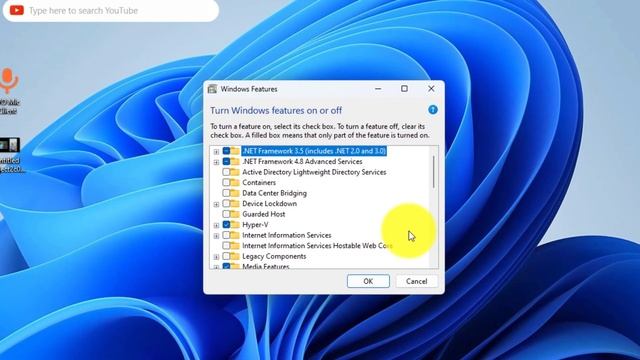This screenshot has width=640, height=360.
Task: Close the Windows Features dialog
Action: point(431,89)
